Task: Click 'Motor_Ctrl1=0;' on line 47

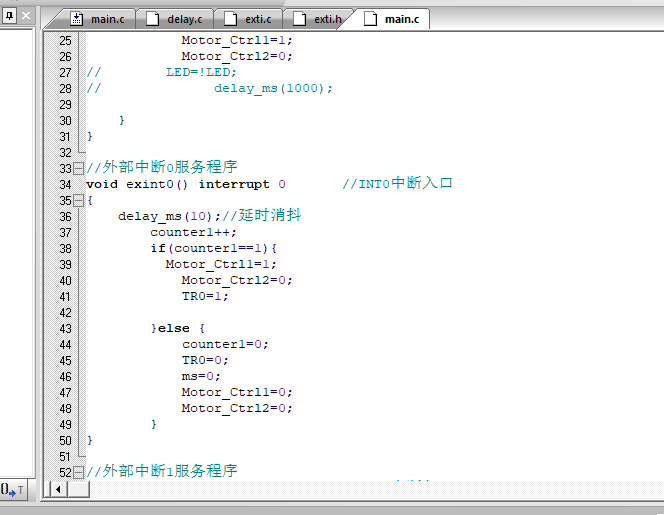Action: click(237, 393)
